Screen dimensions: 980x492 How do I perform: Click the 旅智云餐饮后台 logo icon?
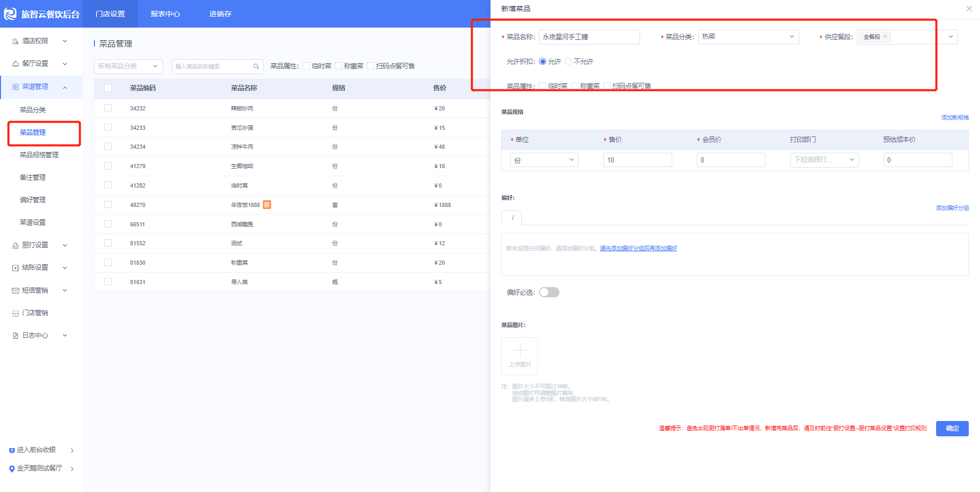[10, 14]
